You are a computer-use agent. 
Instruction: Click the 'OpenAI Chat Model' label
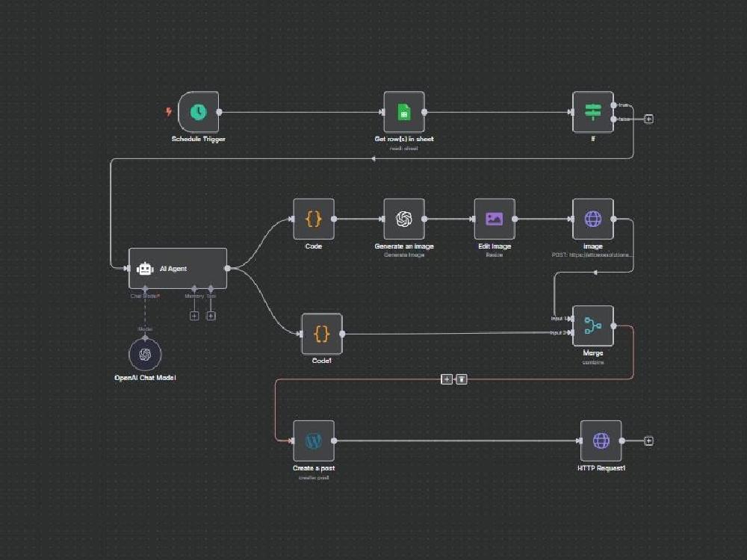pyautogui.click(x=146, y=378)
